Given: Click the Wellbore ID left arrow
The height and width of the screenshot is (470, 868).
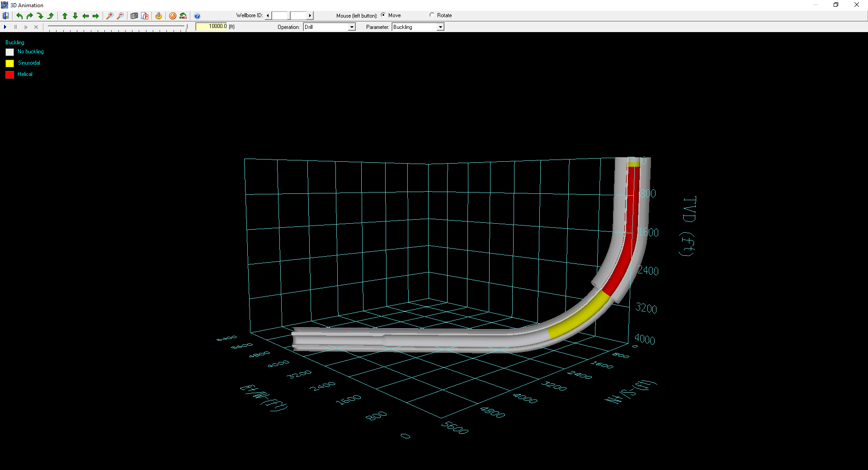Looking at the screenshot, I should (268, 16).
